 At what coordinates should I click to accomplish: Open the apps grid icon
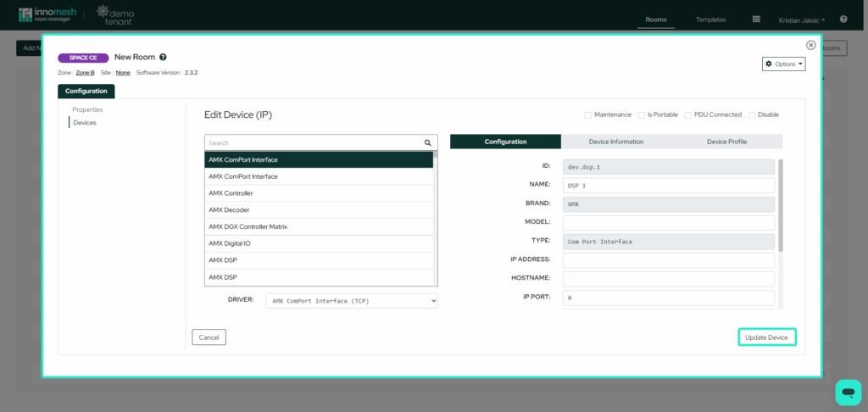point(756,19)
